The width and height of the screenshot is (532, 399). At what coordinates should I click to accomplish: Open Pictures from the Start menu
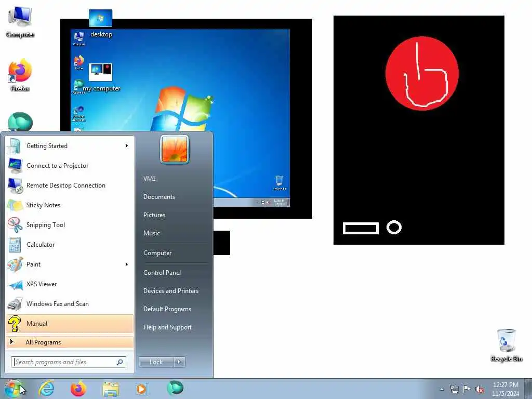154,215
